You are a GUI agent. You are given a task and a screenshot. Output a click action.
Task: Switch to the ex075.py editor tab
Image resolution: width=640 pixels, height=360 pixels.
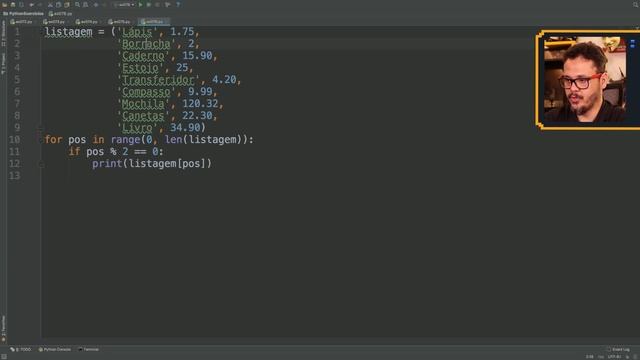[x=119, y=22]
